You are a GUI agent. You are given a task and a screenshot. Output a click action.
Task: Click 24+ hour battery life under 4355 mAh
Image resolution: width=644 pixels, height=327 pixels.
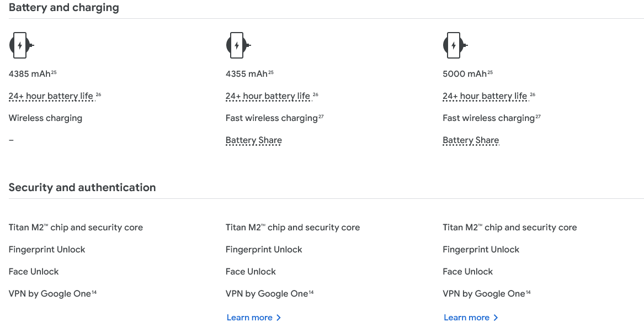point(268,96)
